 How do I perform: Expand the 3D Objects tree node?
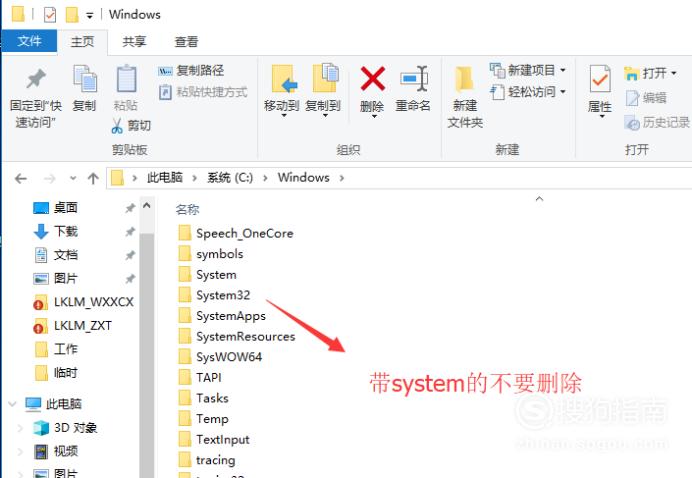20,428
